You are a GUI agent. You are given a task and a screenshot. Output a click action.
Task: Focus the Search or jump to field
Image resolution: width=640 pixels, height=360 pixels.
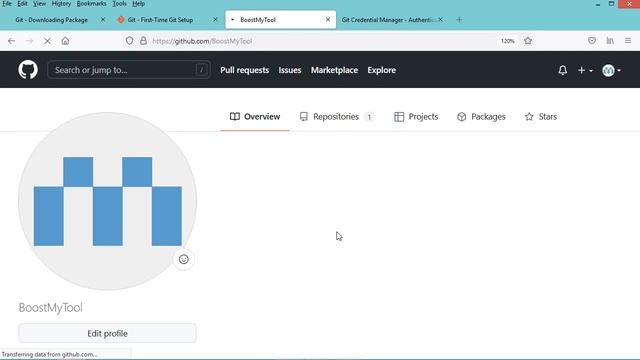tap(129, 70)
